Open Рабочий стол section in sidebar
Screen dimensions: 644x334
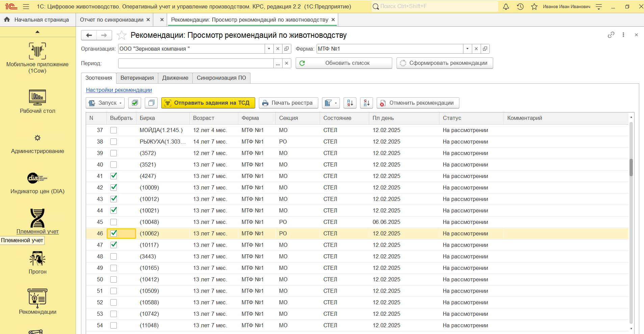[x=37, y=101]
